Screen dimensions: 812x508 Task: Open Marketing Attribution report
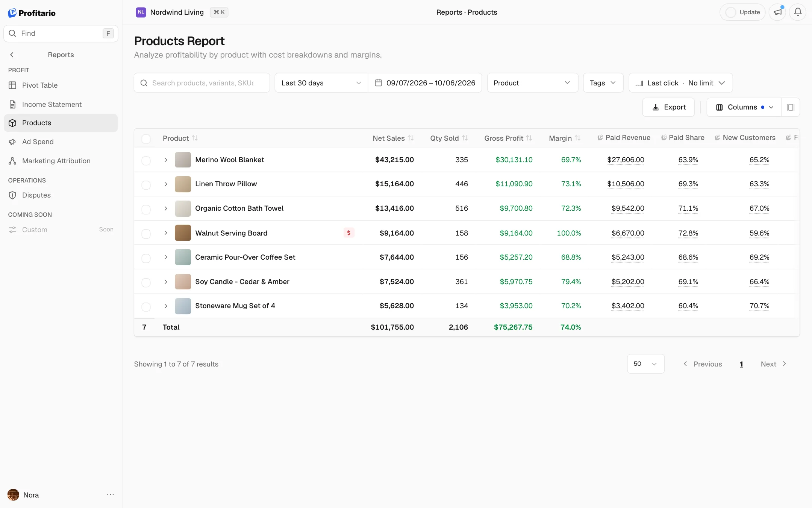[61, 161]
